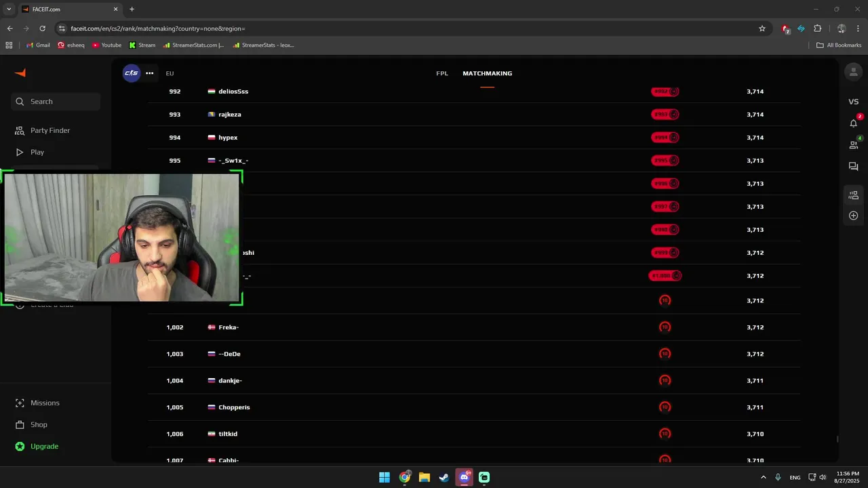
Task: Open player hypex profile
Action: click(x=228, y=138)
